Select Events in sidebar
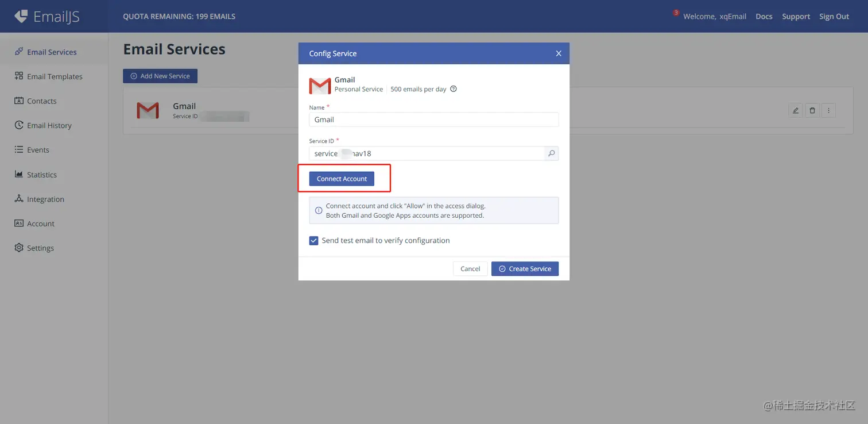This screenshot has height=424, width=868. pos(38,150)
